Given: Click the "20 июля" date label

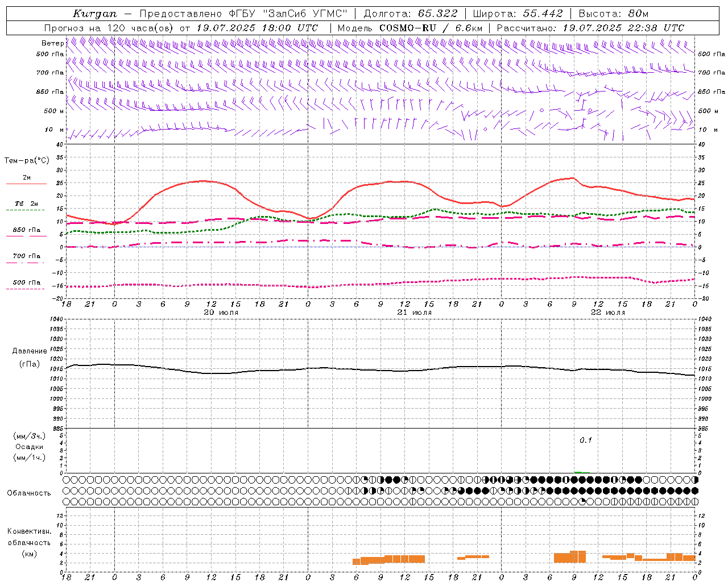Looking at the screenshot, I should 221,313.
